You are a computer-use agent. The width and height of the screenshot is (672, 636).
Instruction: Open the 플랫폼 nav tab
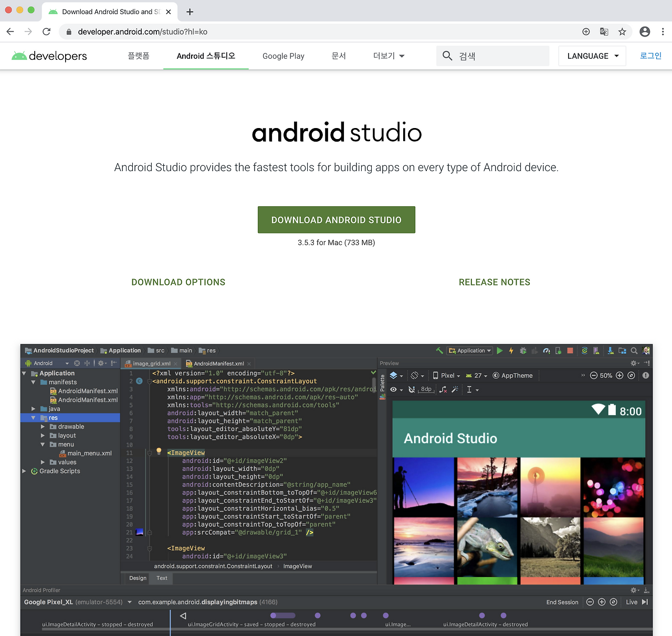click(139, 56)
